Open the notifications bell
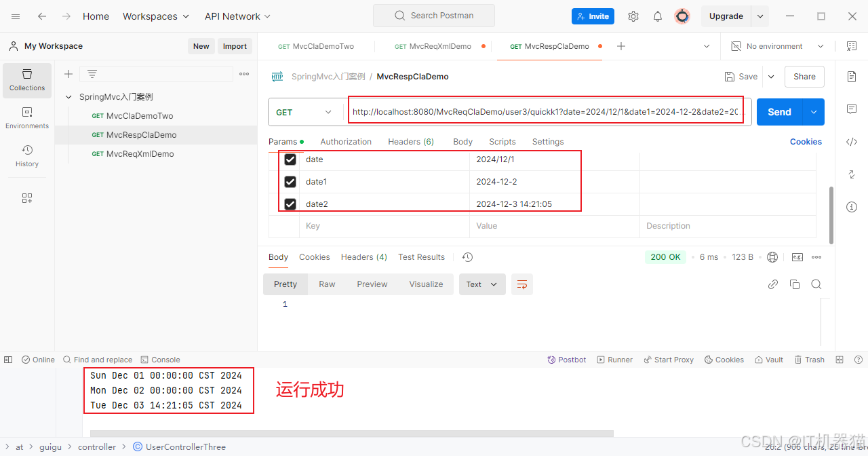The width and height of the screenshot is (868, 456). click(658, 16)
